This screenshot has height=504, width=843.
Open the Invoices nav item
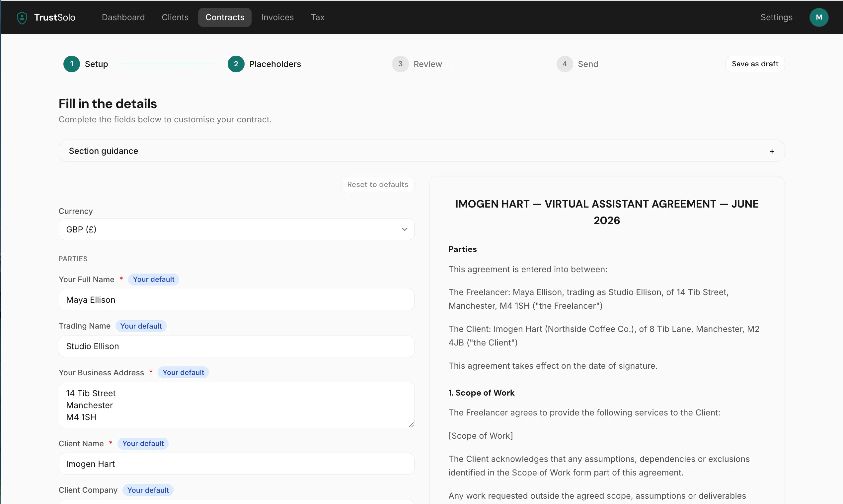pyautogui.click(x=277, y=17)
